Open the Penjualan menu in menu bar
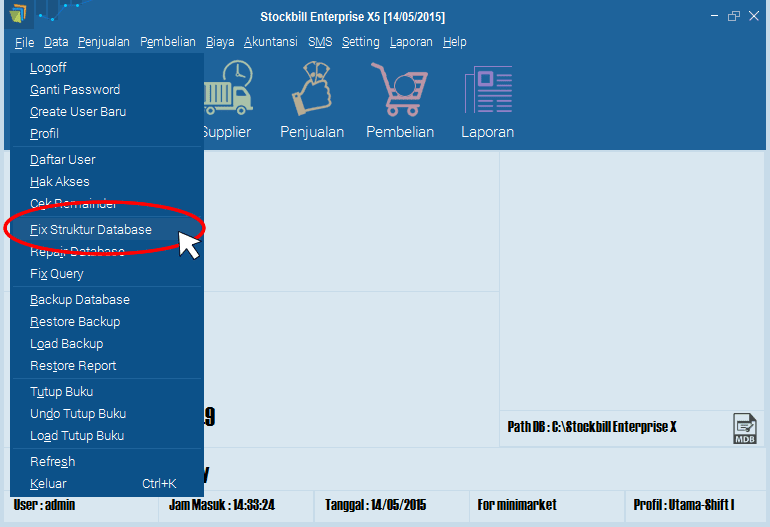This screenshot has height=527, width=770. point(104,42)
